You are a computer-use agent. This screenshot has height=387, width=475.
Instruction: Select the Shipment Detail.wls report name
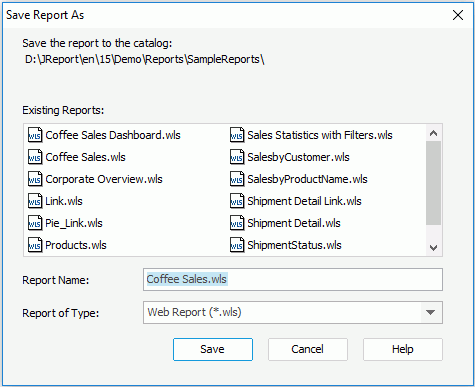pyautogui.click(x=294, y=223)
